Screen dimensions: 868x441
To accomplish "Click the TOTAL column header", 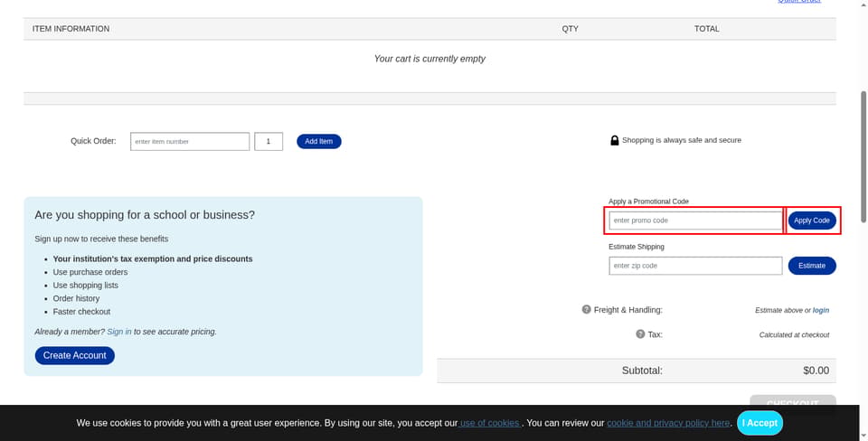I will 707,29.
